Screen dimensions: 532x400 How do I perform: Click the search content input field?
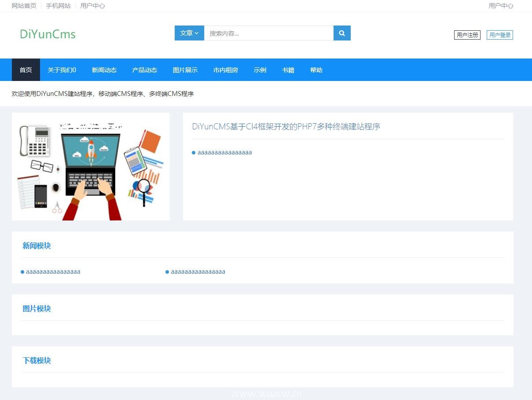268,33
